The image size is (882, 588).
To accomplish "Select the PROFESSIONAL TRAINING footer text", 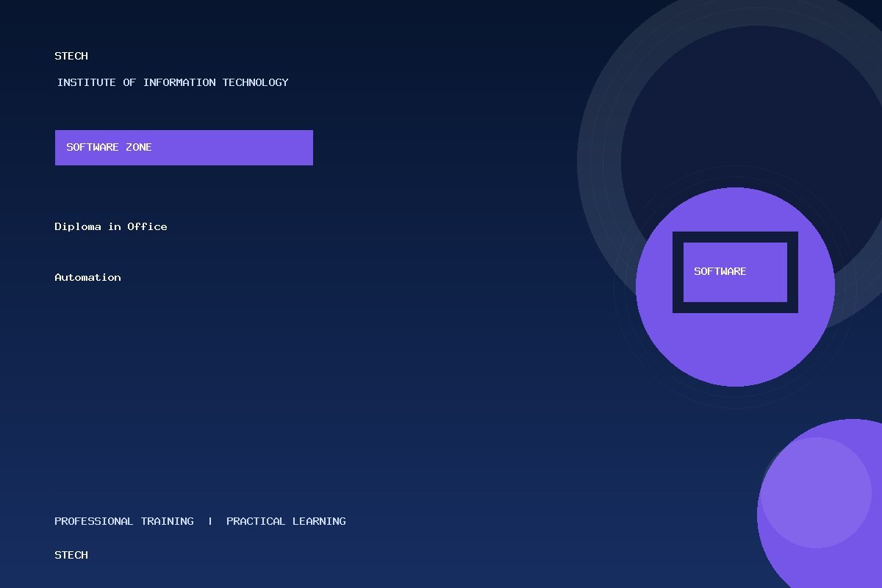I will 124,521.
